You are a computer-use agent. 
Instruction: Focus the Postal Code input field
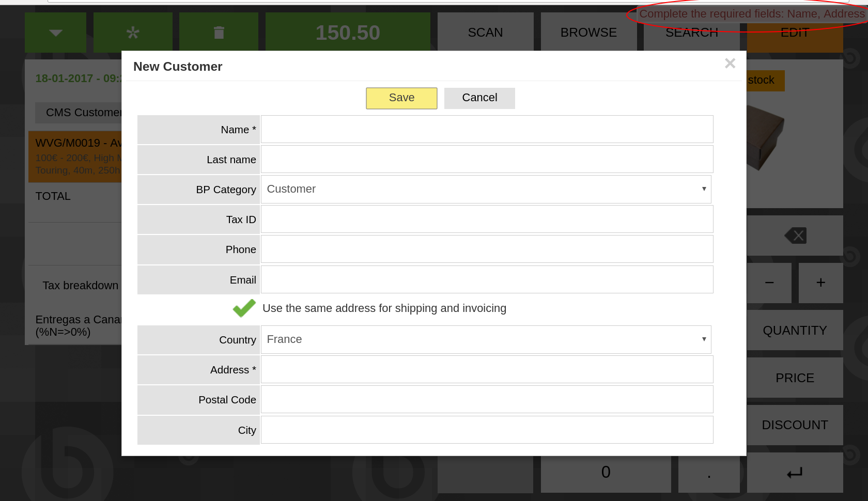coord(487,399)
